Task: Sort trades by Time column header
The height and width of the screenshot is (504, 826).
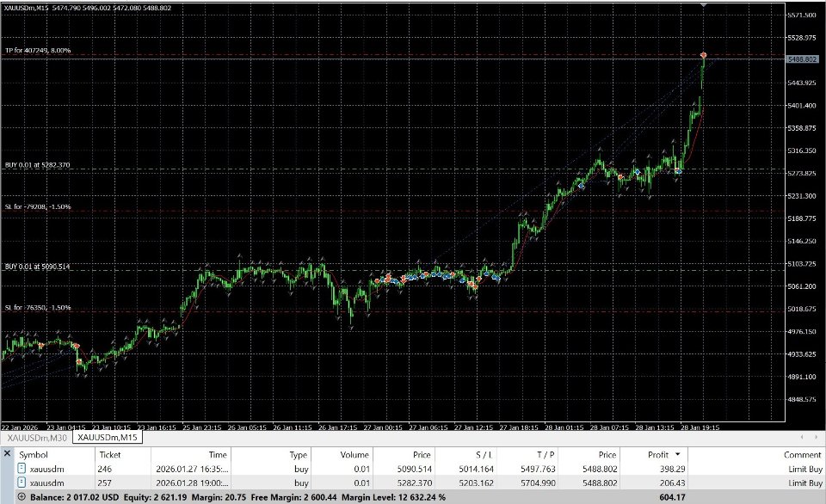Action: [218, 454]
